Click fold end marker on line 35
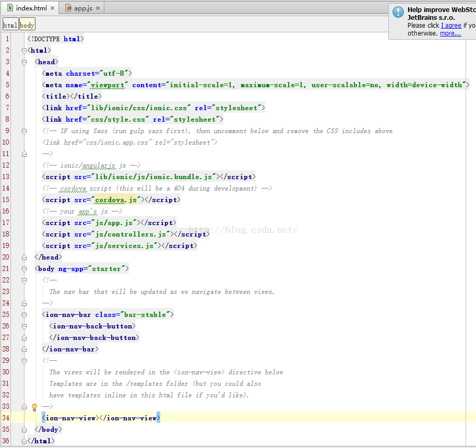The image size is (476, 448). click(25, 430)
